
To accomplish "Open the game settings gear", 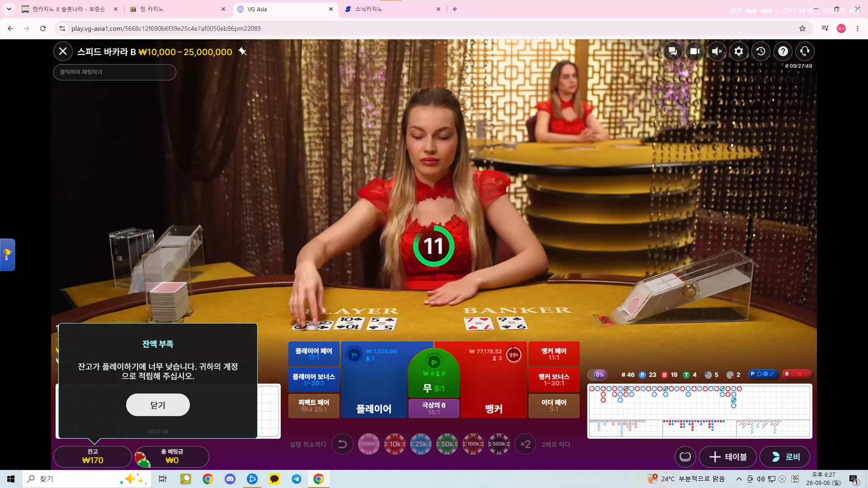I will point(739,52).
